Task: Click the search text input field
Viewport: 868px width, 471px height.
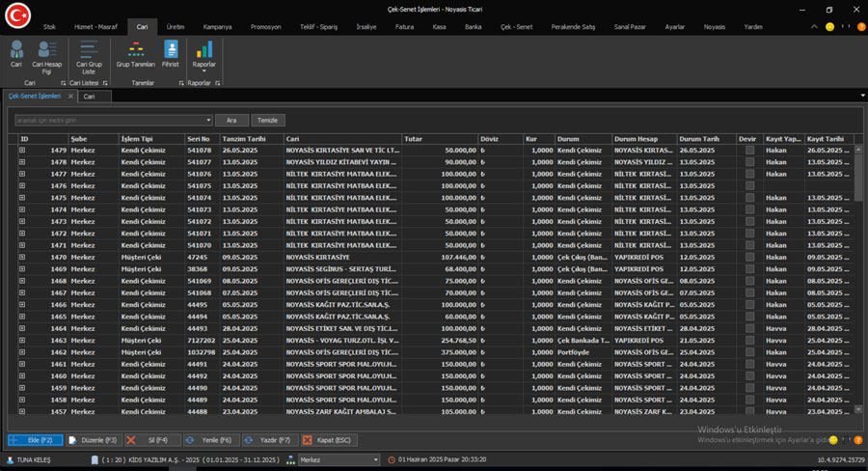Action: (110, 121)
